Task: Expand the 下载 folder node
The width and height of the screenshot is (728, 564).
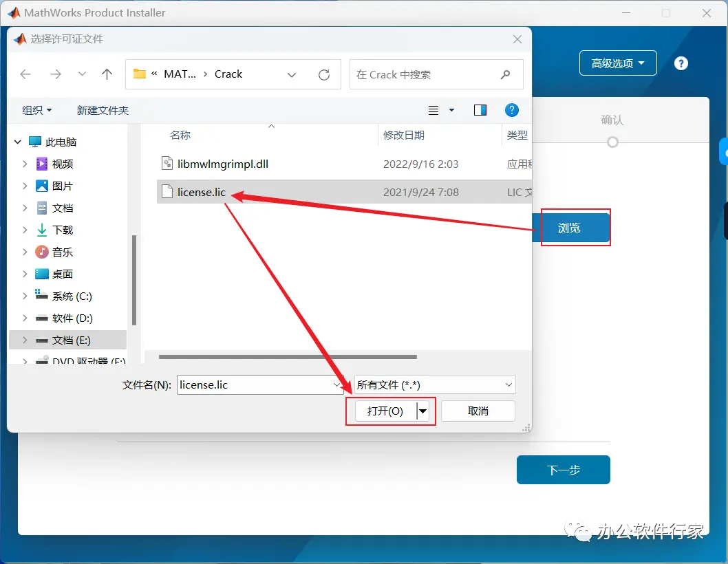Action: tap(25, 229)
